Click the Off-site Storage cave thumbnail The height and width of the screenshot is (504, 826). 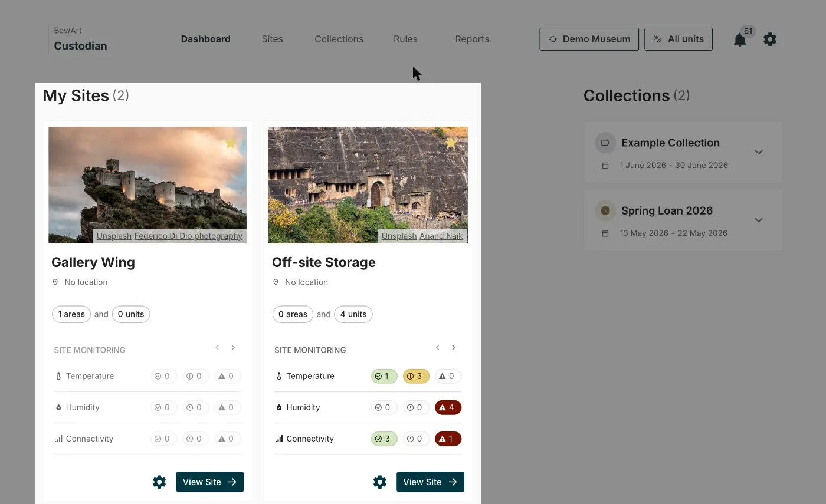pos(368,185)
